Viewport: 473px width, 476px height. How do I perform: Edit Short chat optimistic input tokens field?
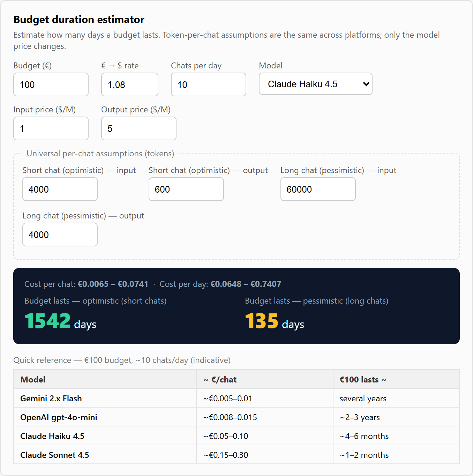(x=60, y=189)
